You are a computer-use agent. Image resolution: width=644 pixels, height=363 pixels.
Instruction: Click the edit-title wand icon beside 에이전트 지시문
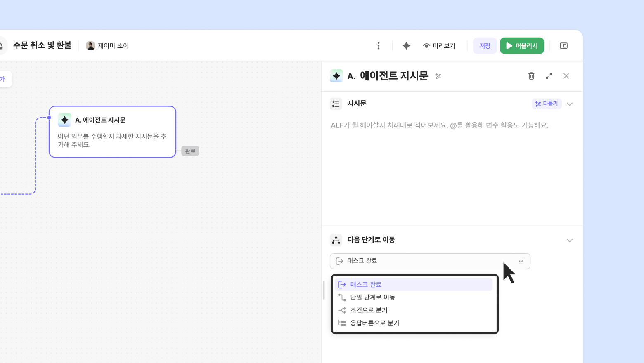pos(438,76)
